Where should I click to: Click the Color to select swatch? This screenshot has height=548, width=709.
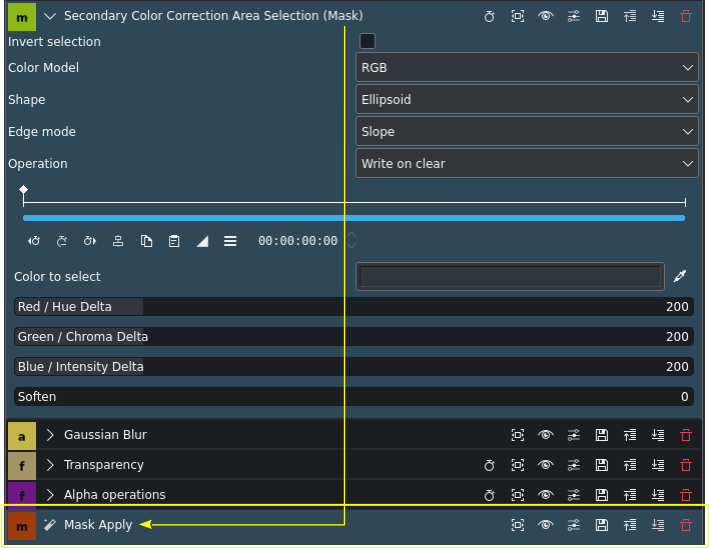(x=510, y=277)
